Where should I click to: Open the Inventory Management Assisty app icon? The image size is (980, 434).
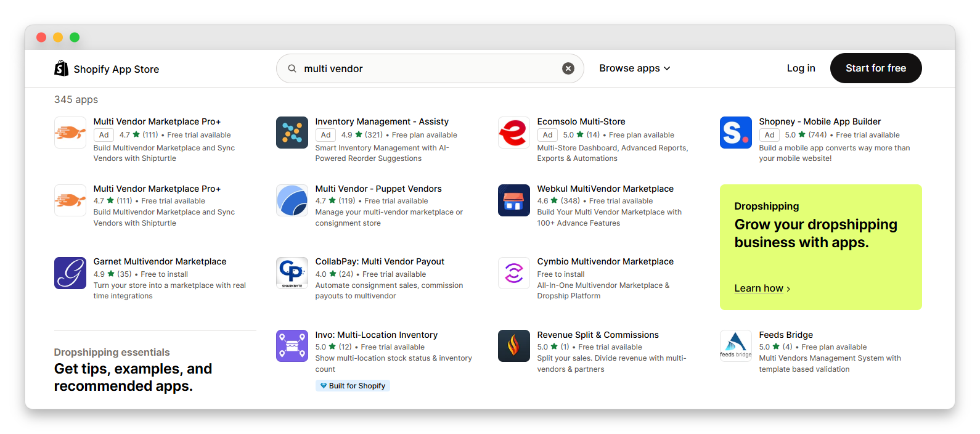(292, 133)
